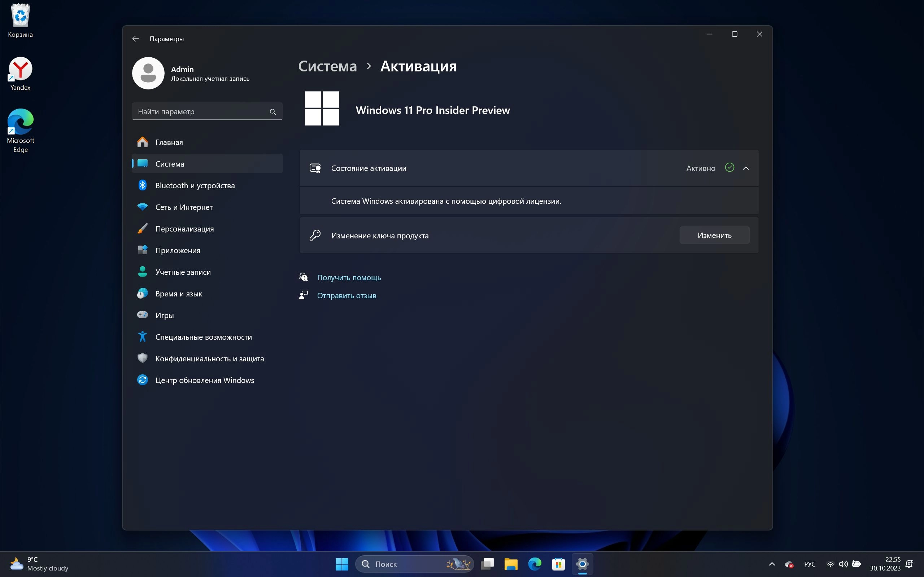The height and width of the screenshot is (577, 924).
Task: Collapse the Состояние активации chevron
Action: click(x=746, y=168)
